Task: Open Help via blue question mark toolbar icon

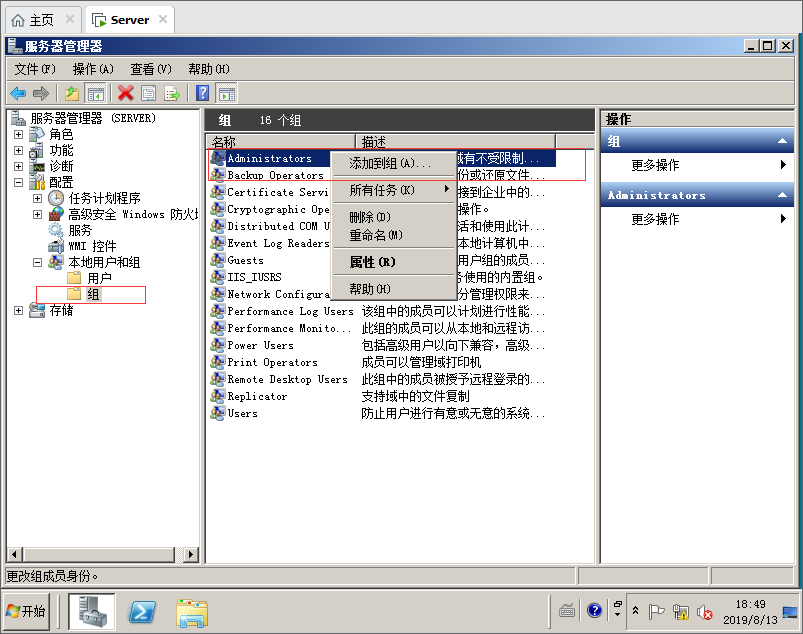Action: coord(202,93)
